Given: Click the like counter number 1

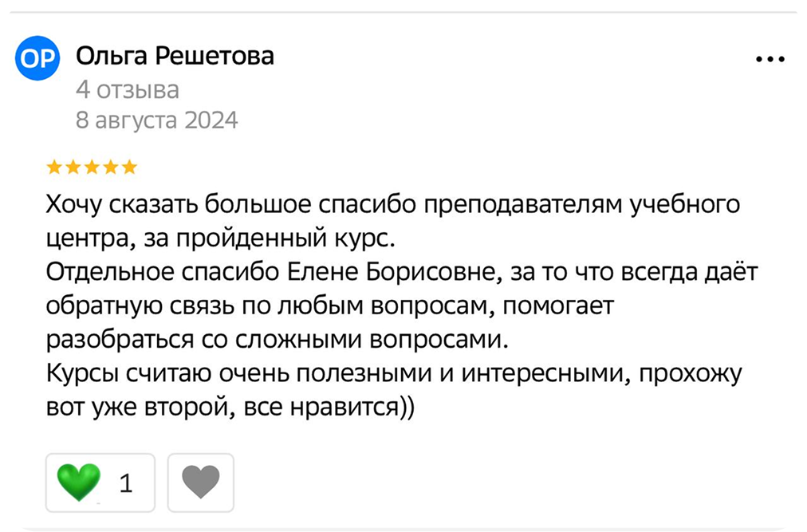Looking at the screenshot, I should point(125,483).
